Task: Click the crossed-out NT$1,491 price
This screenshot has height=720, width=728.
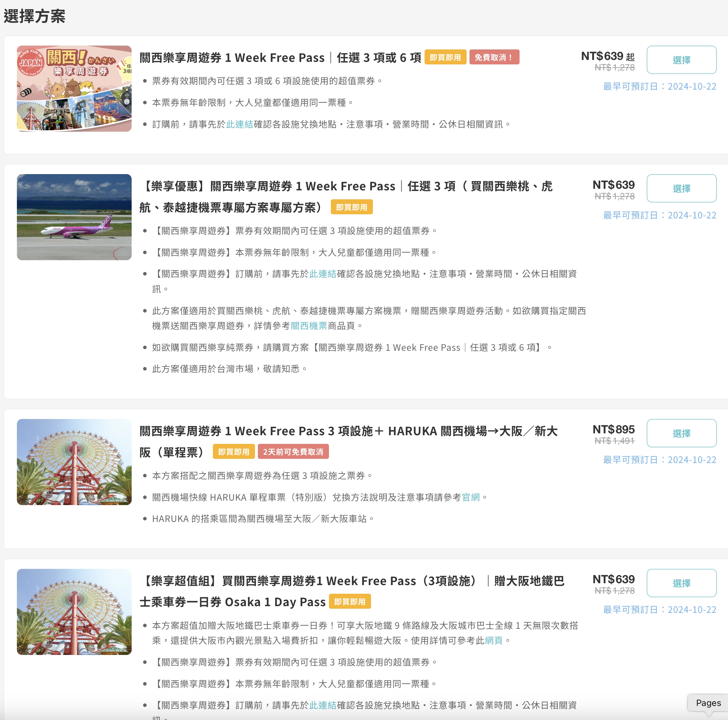Action: click(615, 441)
